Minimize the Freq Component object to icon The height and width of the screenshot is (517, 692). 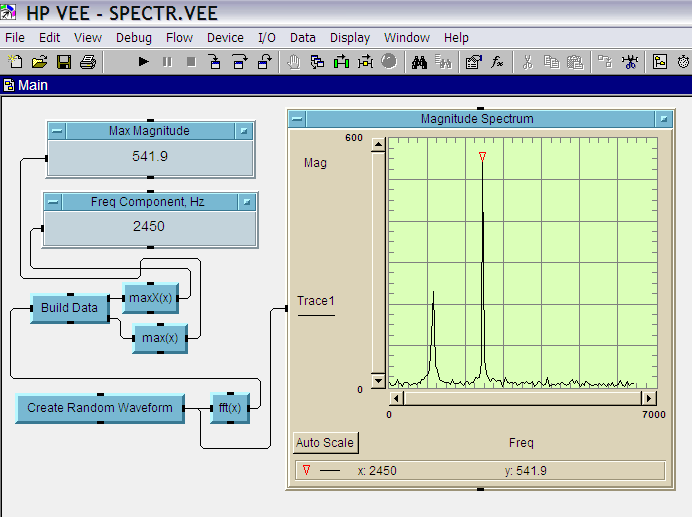click(x=247, y=202)
